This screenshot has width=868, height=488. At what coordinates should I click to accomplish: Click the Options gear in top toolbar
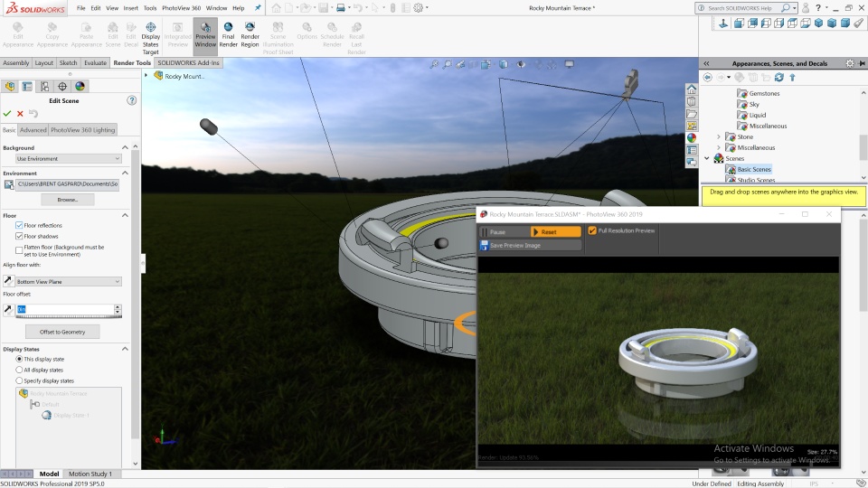tap(419, 8)
